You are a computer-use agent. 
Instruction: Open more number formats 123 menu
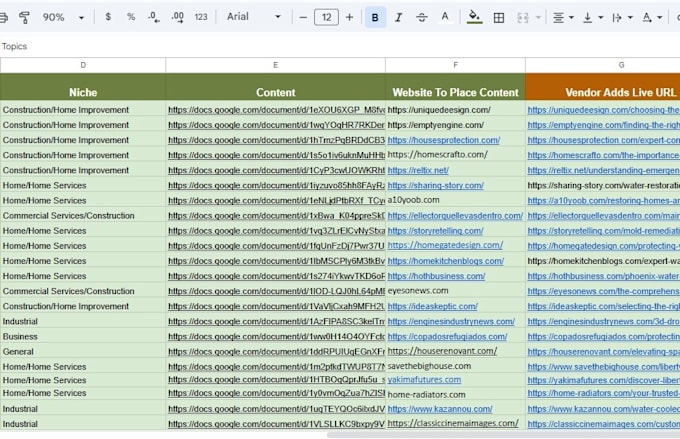pyautogui.click(x=201, y=17)
